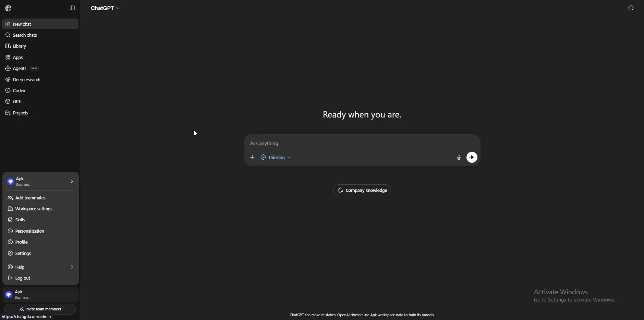Click the Thinking clock icon in composer

click(263, 157)
